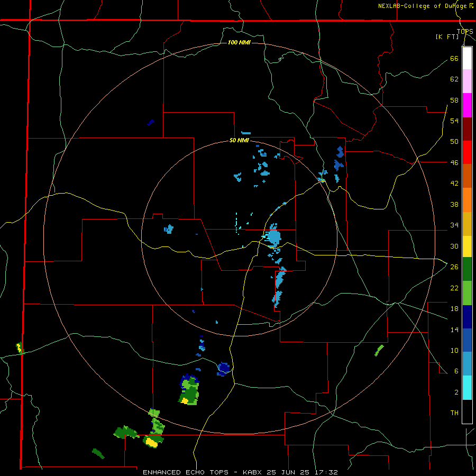The width and height of the screenshot is (476, 476).
Task: Select the magenta band on the color scale
Action: point(467,105)
